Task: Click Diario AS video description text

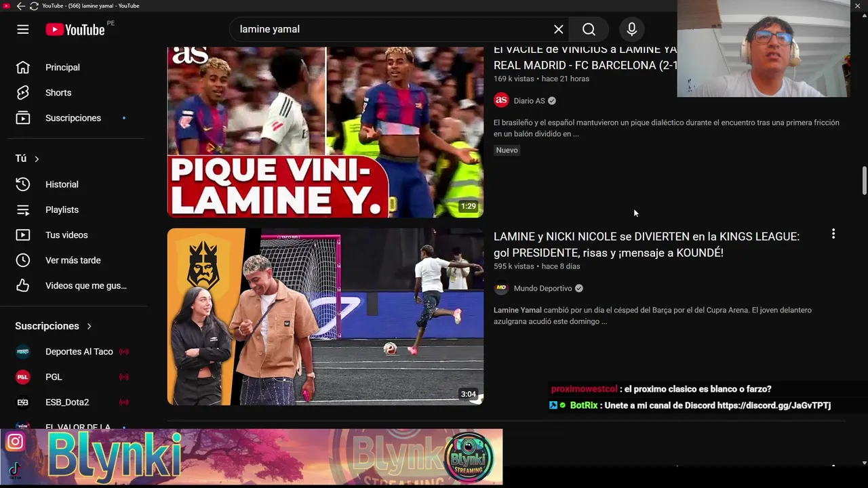Action: (667, 128)
